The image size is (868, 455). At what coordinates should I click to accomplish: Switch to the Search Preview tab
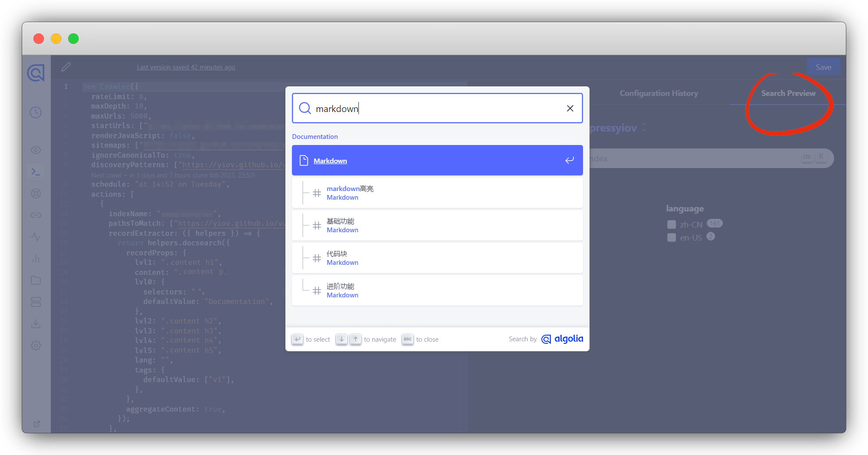[x=788, y=93]
